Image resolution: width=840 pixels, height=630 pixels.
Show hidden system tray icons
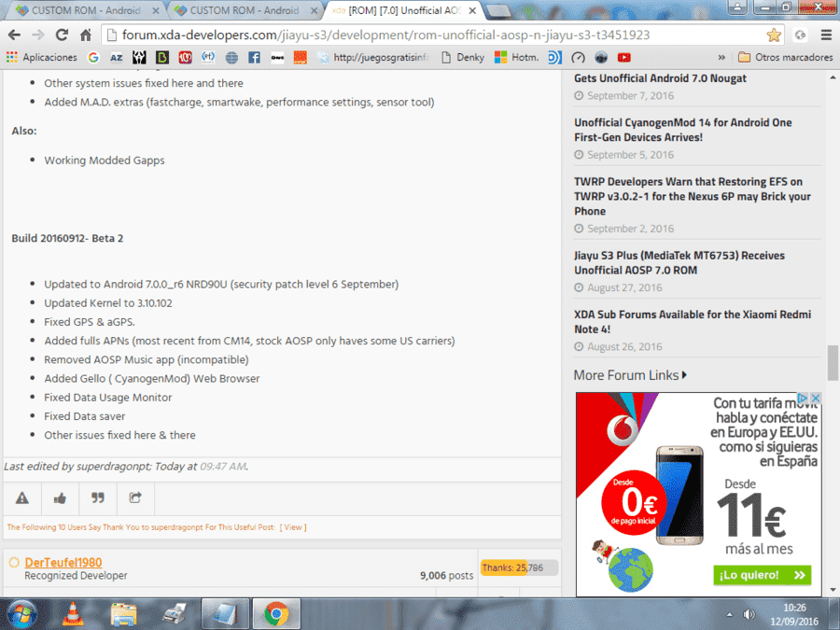point(729,614)
